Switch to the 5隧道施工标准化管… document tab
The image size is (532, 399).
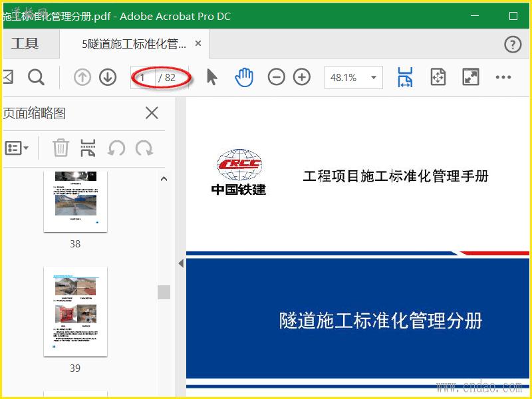coord(134,44)
